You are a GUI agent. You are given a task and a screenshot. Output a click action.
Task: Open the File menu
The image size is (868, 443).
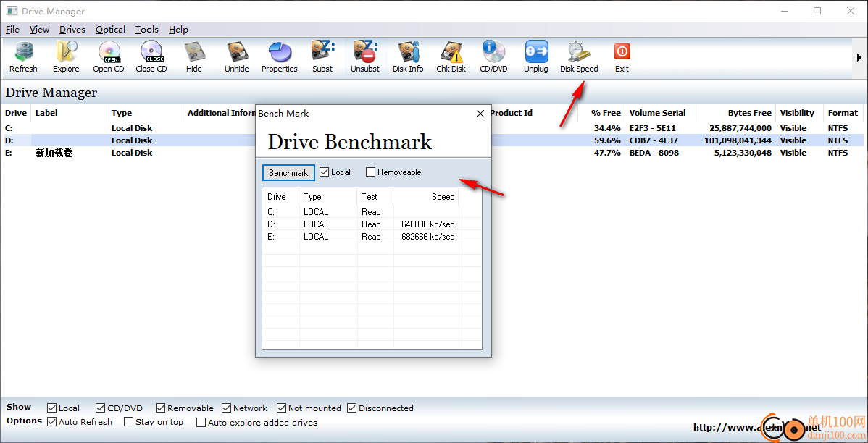point(12,29)
